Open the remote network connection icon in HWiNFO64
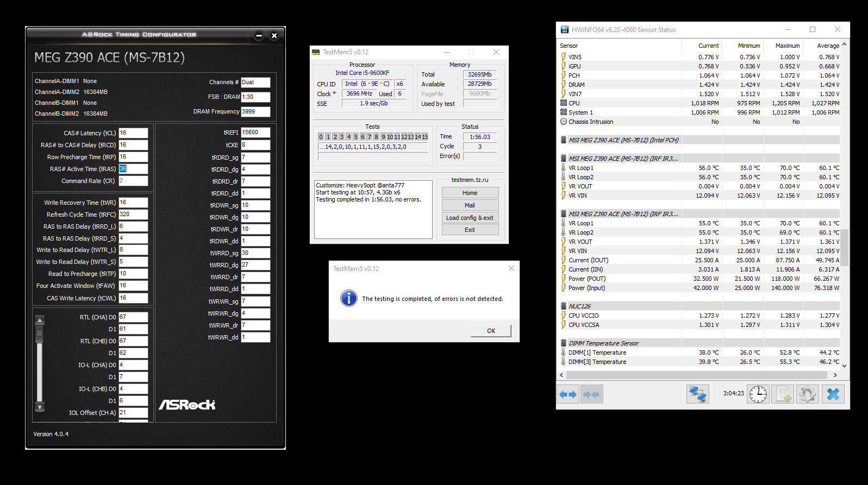The image size is (868, 485). click(x=697, y=394)
